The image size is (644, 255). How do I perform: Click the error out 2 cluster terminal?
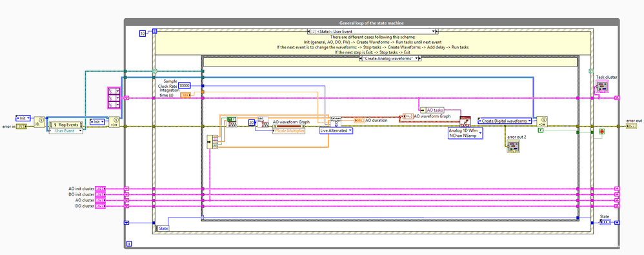[513, 146]
